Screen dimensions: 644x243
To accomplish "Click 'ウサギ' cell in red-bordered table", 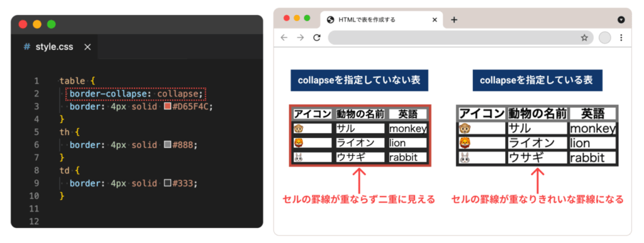I will pyautogui.click(x=360, y=158).
